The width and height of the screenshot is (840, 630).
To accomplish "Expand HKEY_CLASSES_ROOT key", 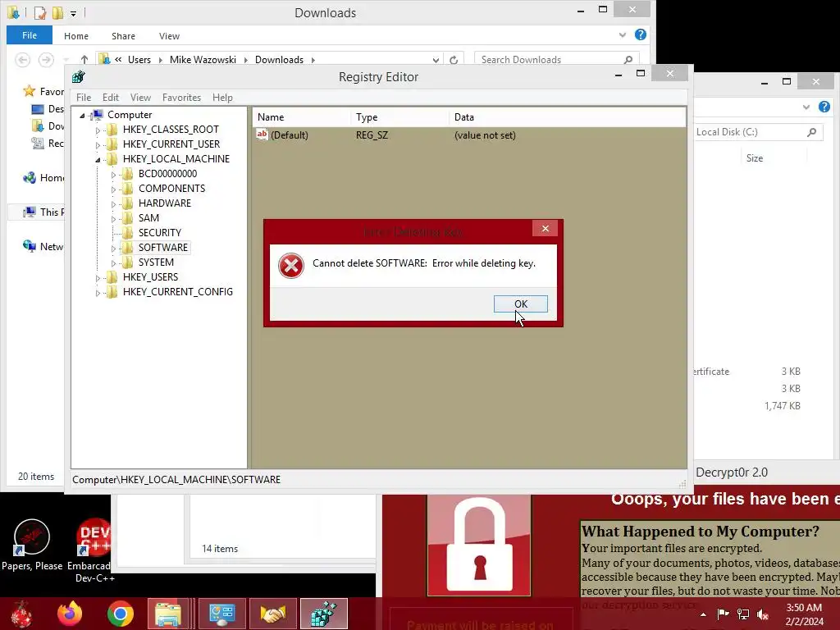I will click(98, 130).
